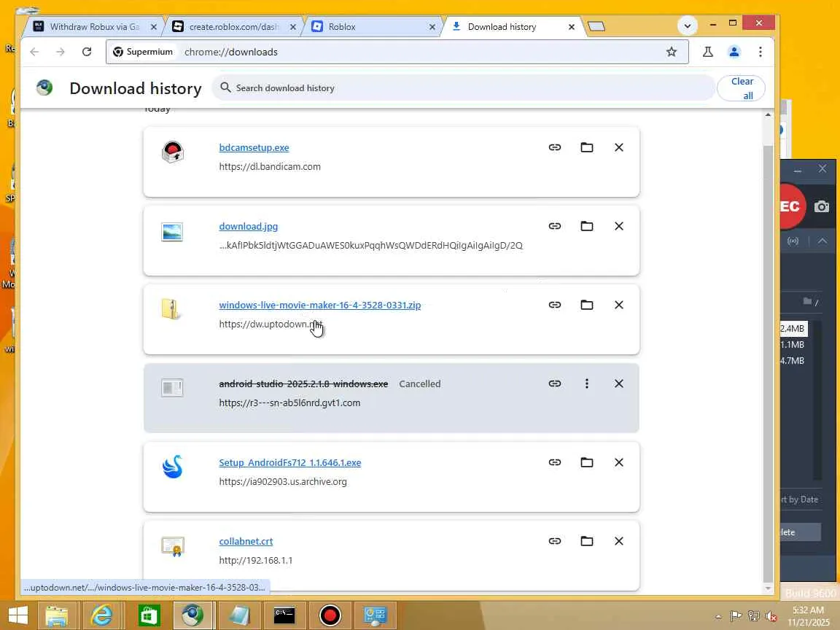
Task: Click Bandicam red REC button
Action: [792, 206]
